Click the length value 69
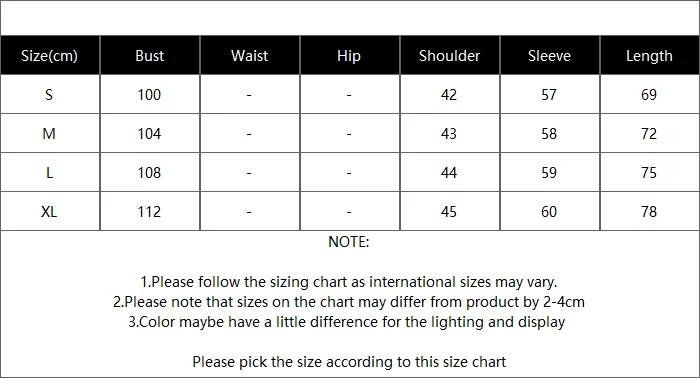This screenshot has height=378, width=700. coord(649,95)
